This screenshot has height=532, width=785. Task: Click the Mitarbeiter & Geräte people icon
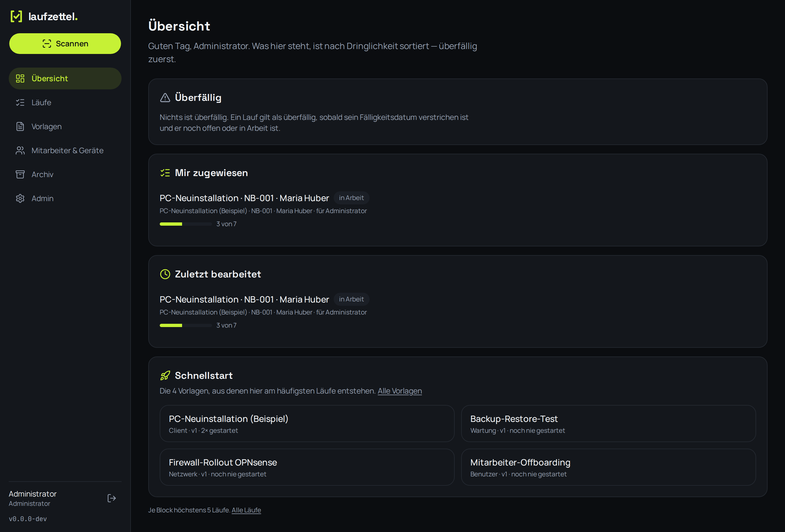pyautogui.click(x=20, y=150)
